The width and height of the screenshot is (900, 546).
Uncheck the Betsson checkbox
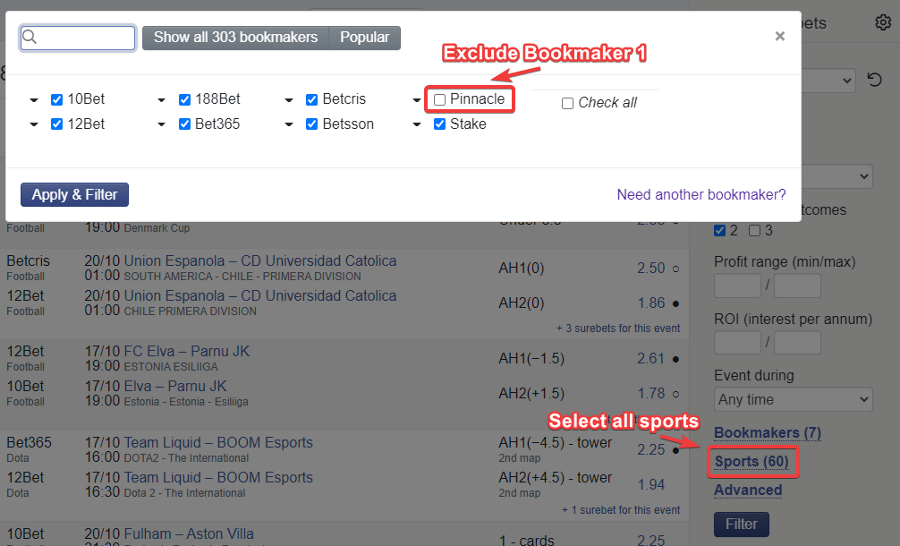tap(312, 124)
